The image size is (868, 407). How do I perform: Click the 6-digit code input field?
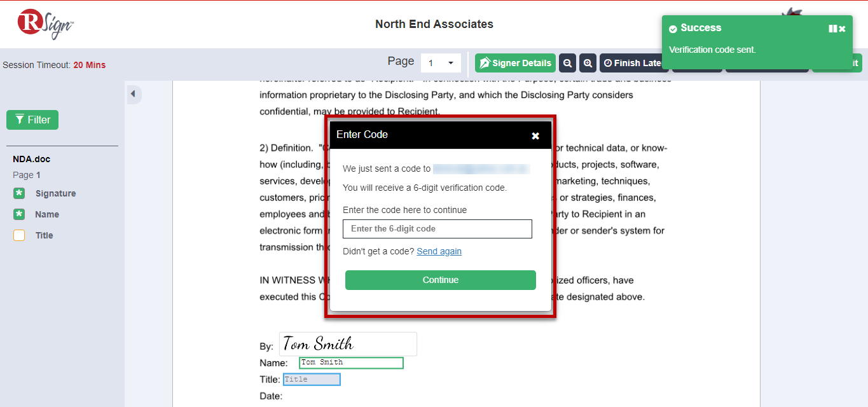tap(437, 229)
